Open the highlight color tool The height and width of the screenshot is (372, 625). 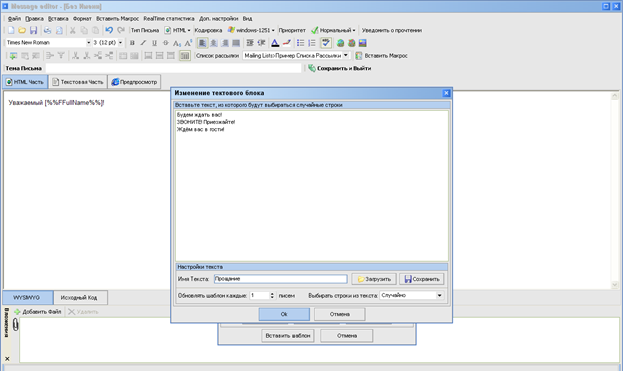287,43
